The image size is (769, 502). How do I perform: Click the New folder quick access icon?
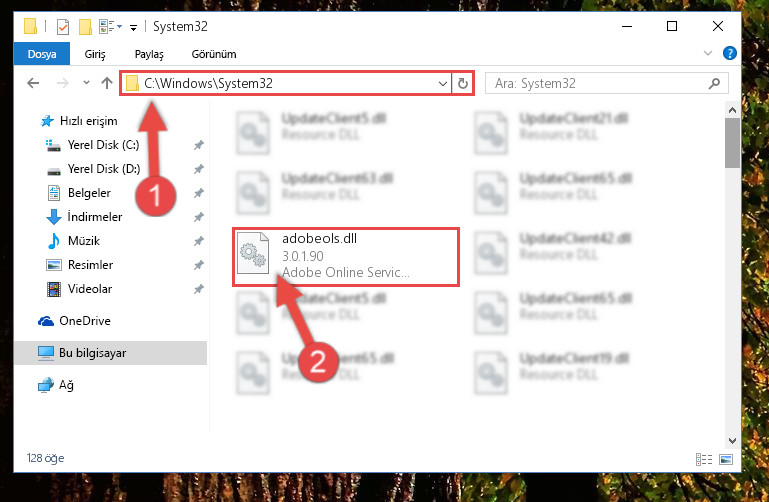pyautogui.click(x=85, y=26)
